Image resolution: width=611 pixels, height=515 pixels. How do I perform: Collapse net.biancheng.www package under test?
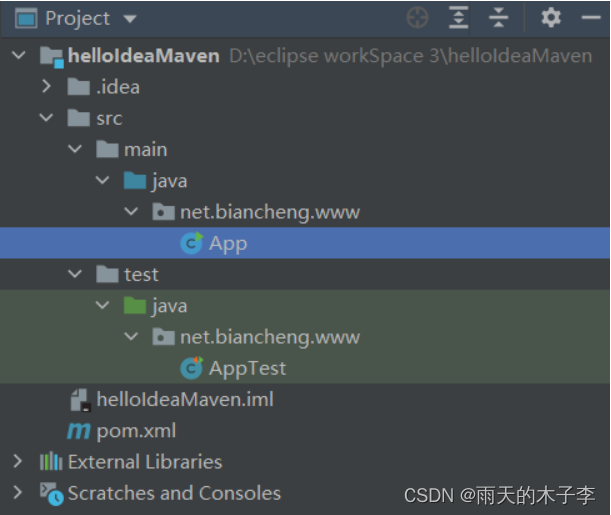coord(131,336)
